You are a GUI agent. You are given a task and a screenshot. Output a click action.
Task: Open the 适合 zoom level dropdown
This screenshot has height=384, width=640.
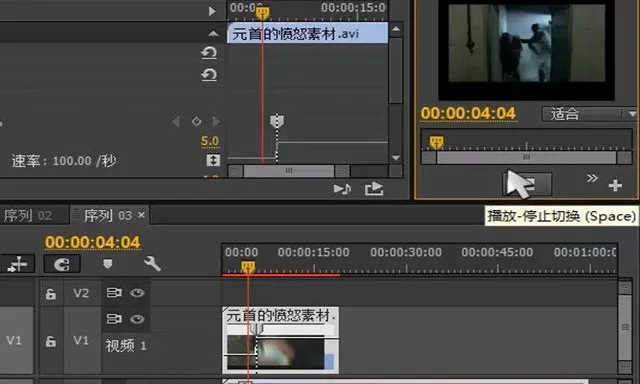coord(589,114)
